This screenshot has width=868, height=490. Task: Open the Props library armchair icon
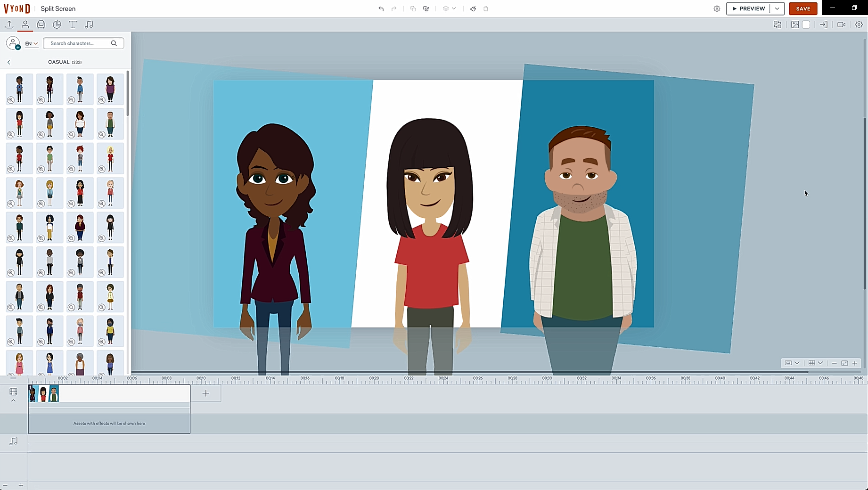tap(41, 24)
